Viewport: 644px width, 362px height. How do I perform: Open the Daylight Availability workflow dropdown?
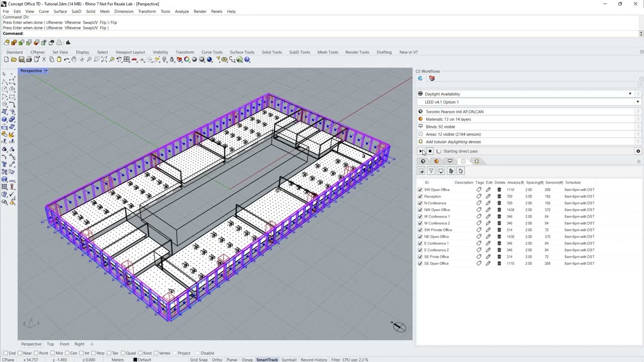coord(629,94)
